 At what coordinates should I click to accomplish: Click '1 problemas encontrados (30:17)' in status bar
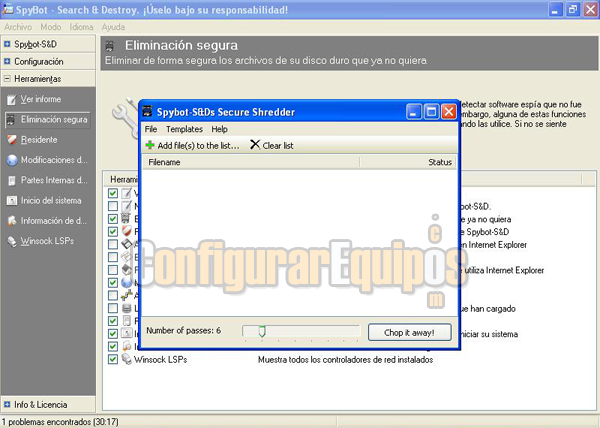(x=60, y=422)
